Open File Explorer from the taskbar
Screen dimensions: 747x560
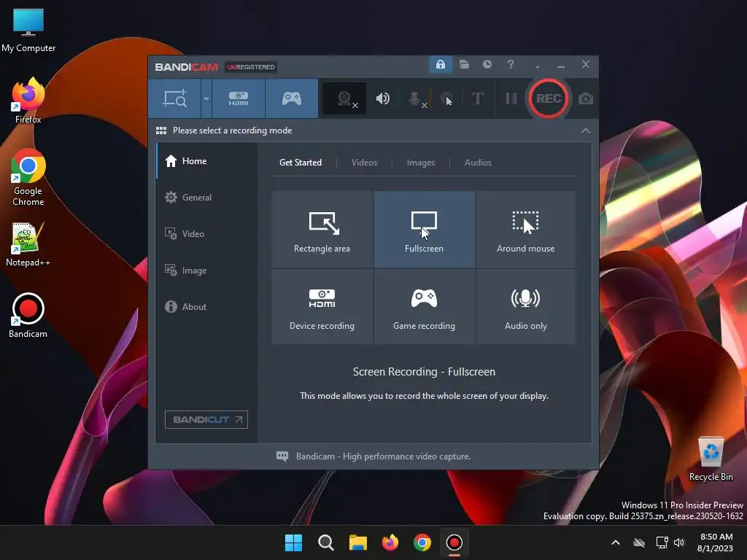(357, 542)
